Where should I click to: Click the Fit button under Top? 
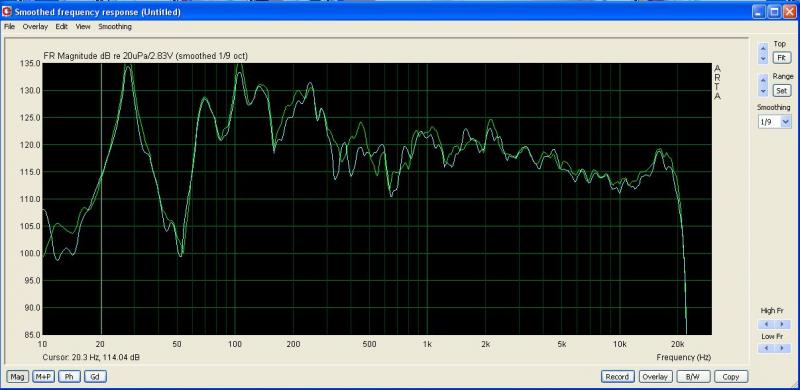pos(781,58)
